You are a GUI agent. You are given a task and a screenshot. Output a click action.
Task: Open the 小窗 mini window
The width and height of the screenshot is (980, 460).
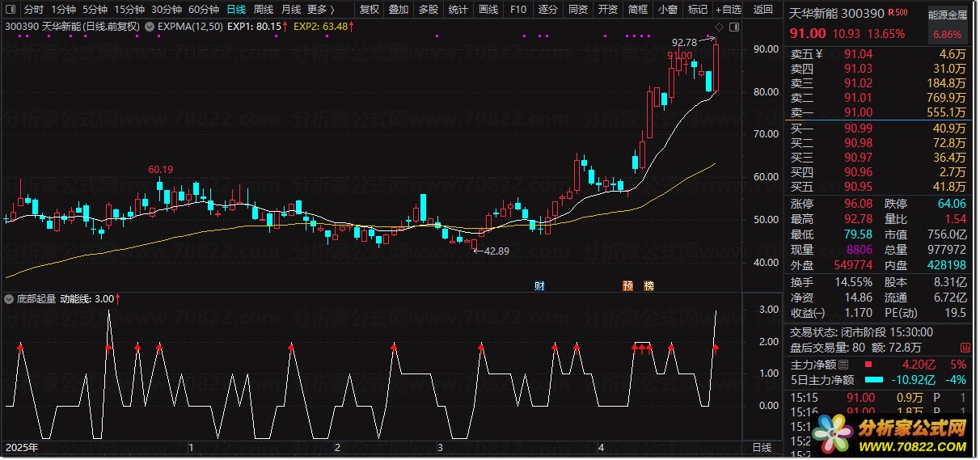pos(668,10)
